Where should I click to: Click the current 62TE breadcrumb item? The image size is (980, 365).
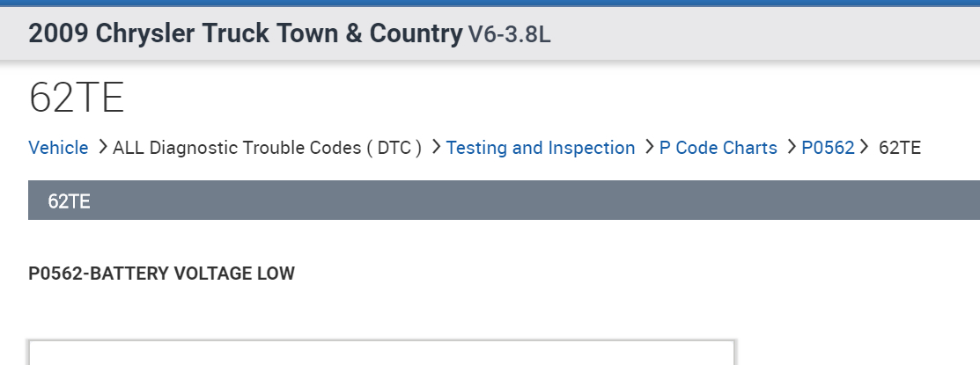[900, 148]
